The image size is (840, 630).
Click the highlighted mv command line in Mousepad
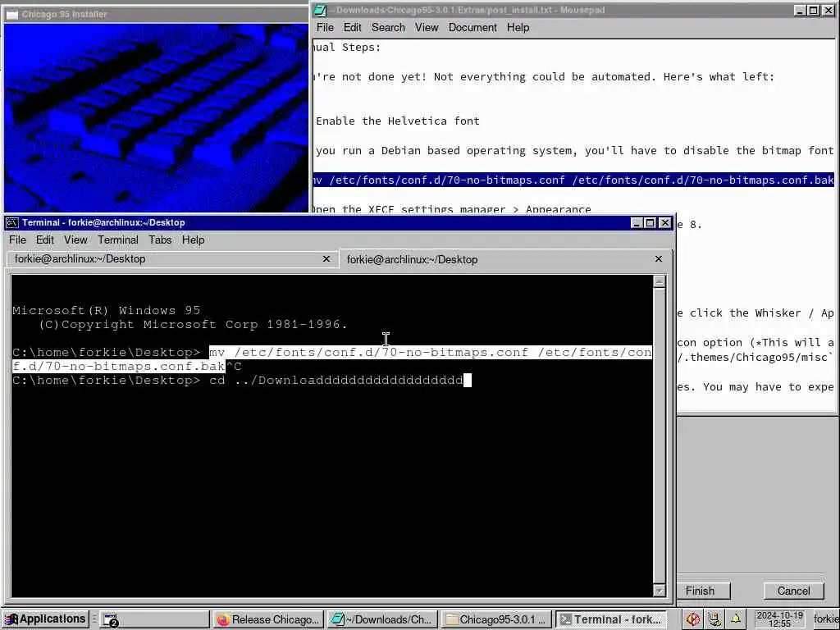point(573,180)
